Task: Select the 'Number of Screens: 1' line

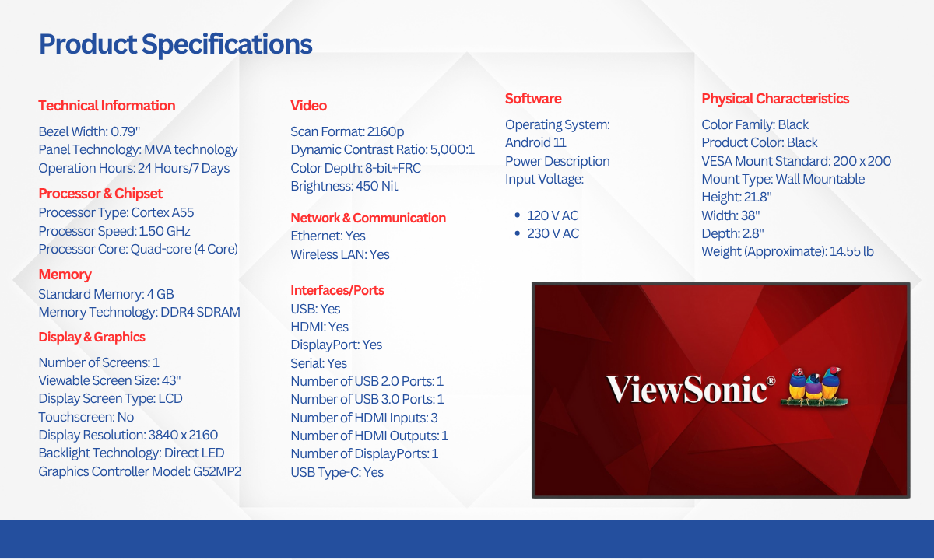Action: click(x=99, y=362)
